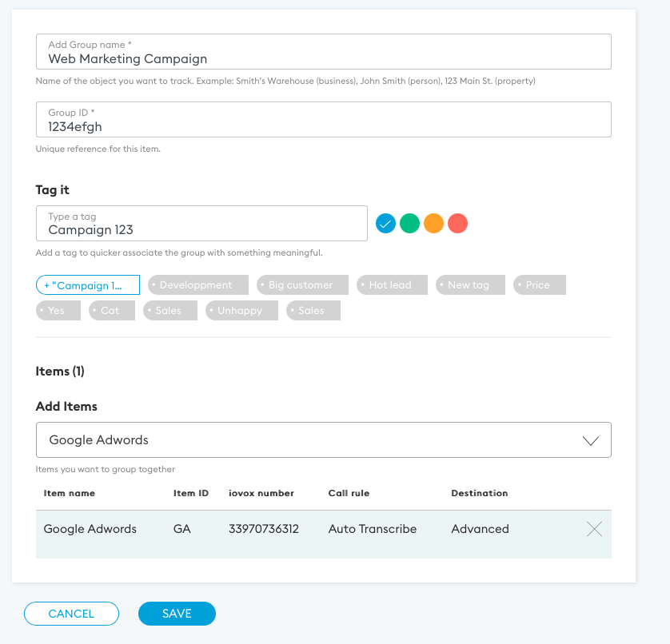
Task: Add the new "Campaign 1..." tag
Action: tap(88, 285)
